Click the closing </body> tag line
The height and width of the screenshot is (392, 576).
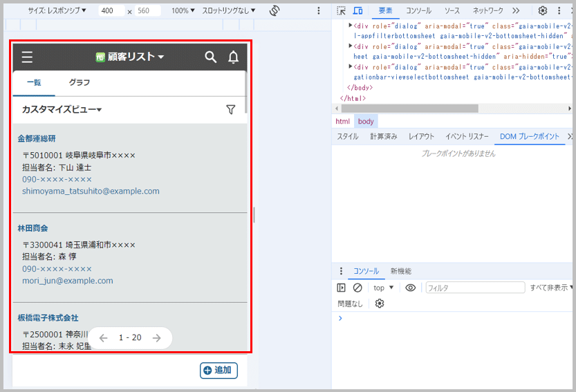click(360, 87)
